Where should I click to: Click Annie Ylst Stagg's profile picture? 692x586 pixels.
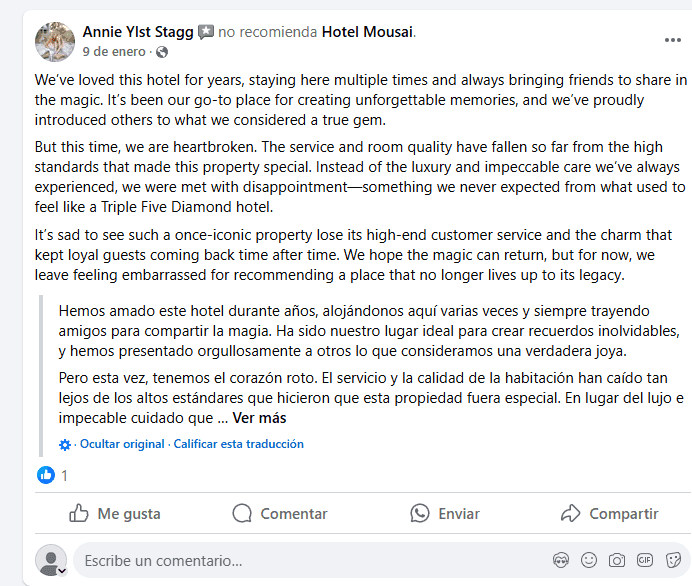point(54,41)
